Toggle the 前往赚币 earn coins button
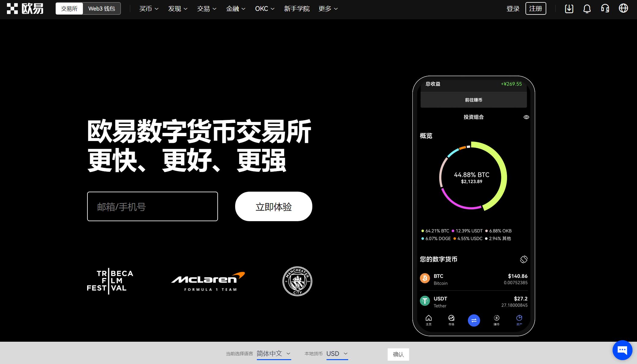Viewport: 637px width, 364px height. coord(474,100)
